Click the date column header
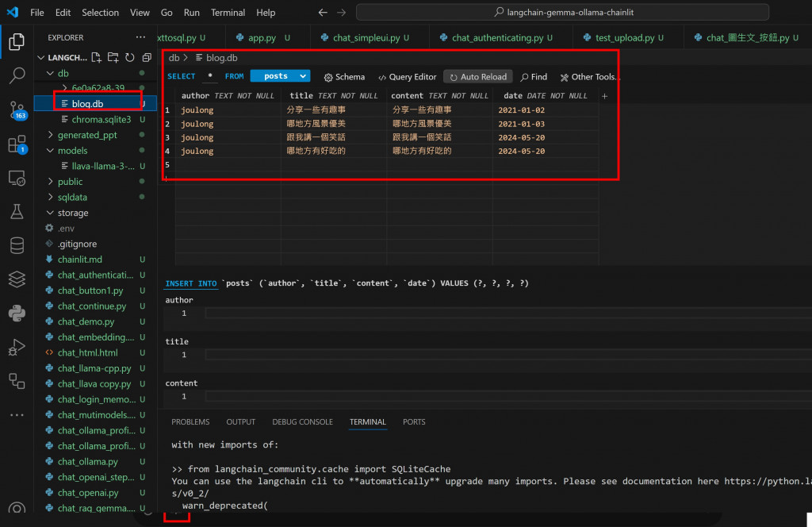Image resolution: width=812 pixels, height=527 pixels. [546, 96]
